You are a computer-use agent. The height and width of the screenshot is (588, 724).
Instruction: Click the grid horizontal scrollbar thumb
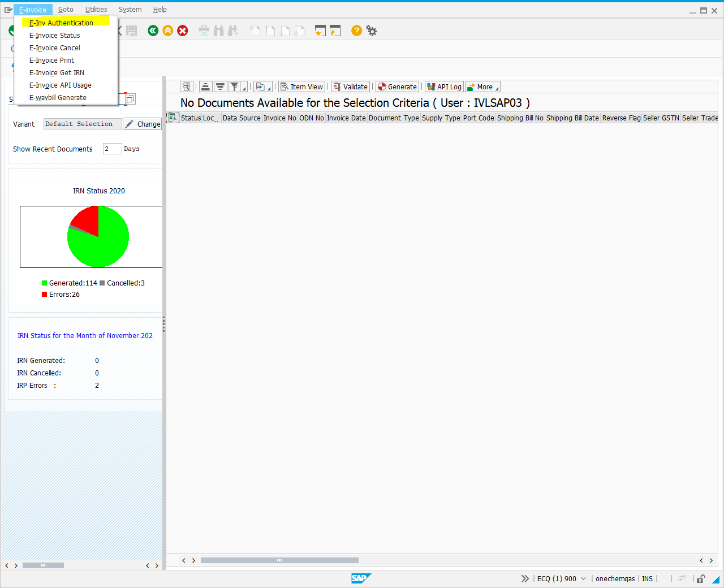279,560
